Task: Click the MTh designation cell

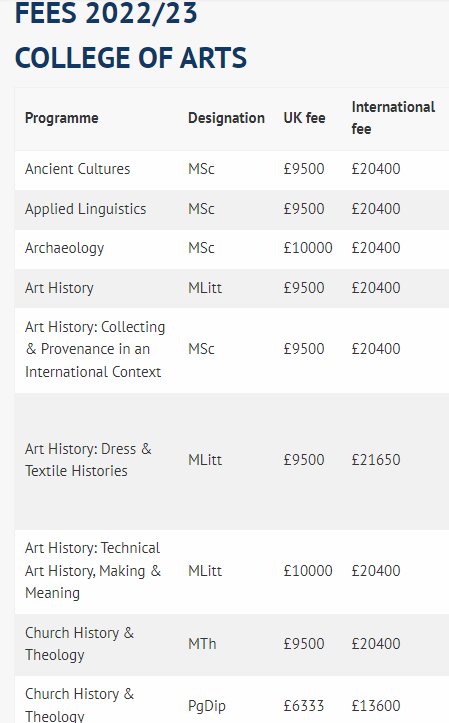Action: pyautogui.click(x=202, y=644)
